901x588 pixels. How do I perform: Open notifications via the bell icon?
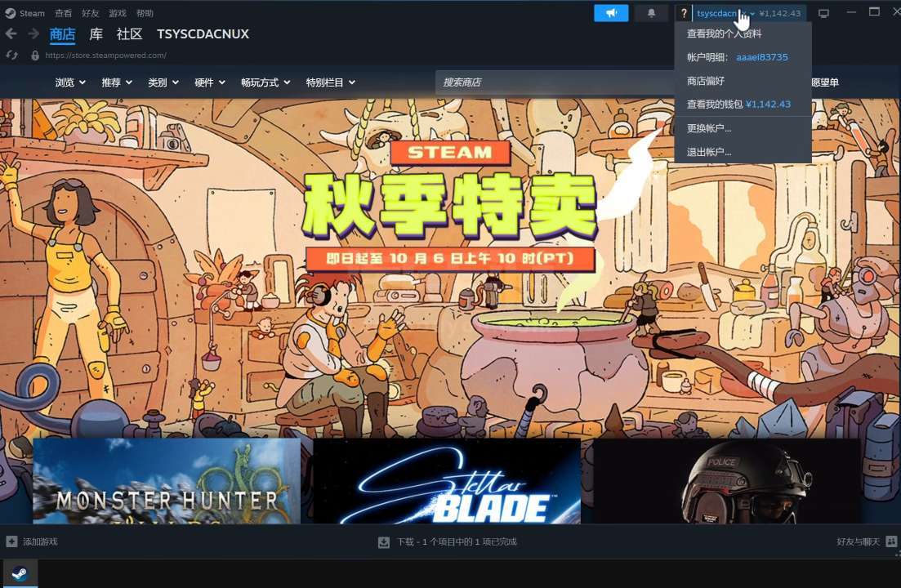(651, 13)
